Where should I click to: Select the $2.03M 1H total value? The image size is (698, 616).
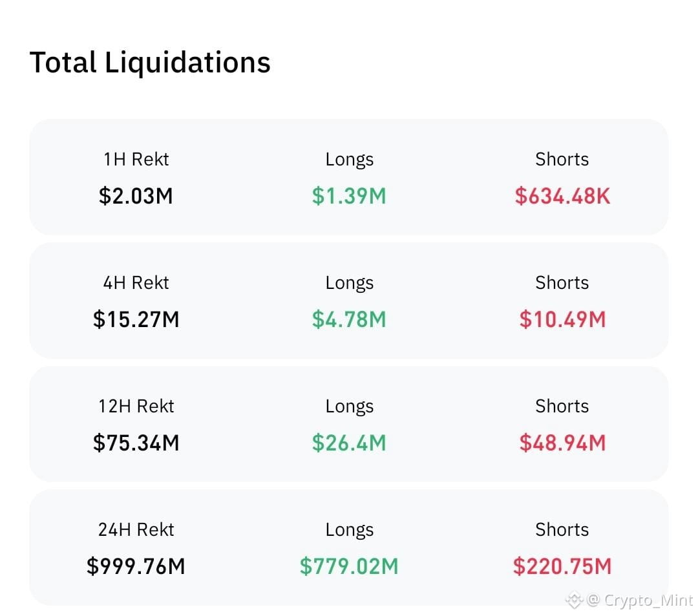136,196
